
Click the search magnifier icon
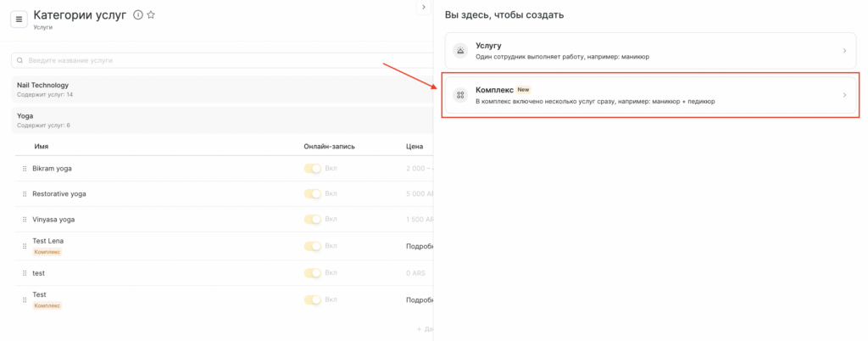(x=20, y=60)
